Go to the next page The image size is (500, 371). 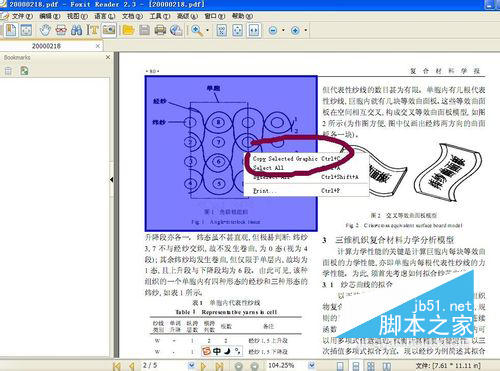(204, 366)
